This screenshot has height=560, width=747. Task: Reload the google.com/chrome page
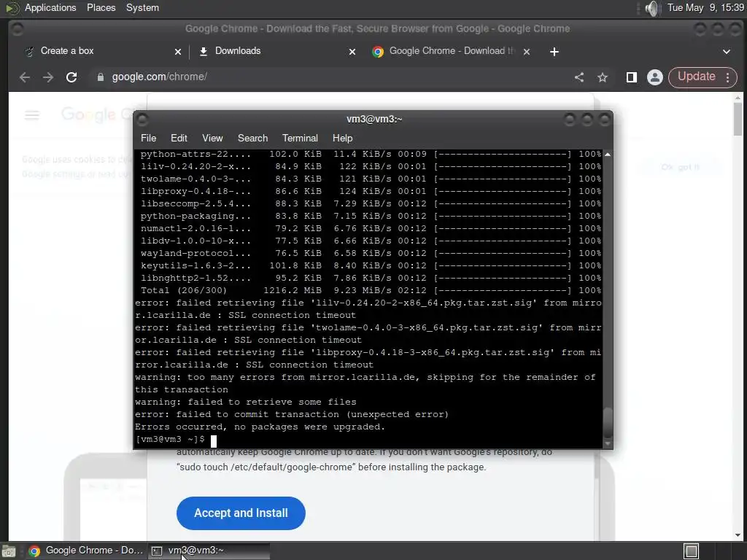[x=71, y=77]
